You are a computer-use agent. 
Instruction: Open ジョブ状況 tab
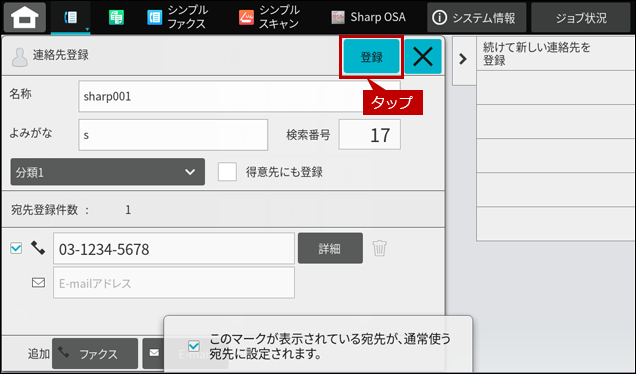(581, 17)
